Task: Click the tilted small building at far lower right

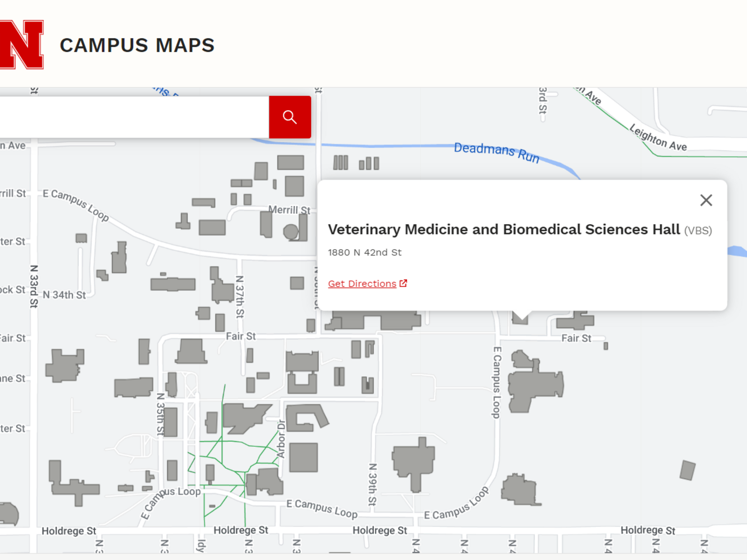Action: [687, 470]
